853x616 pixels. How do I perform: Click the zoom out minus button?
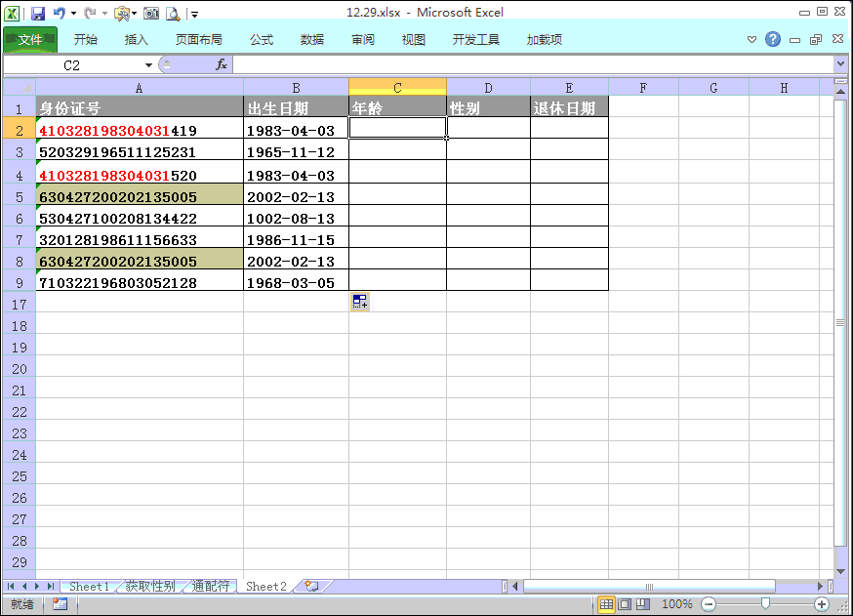pos(709,604)
